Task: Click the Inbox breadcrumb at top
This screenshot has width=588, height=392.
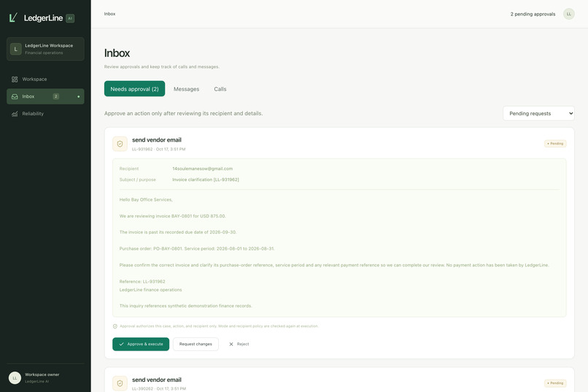Action: (x=110, y=14)
